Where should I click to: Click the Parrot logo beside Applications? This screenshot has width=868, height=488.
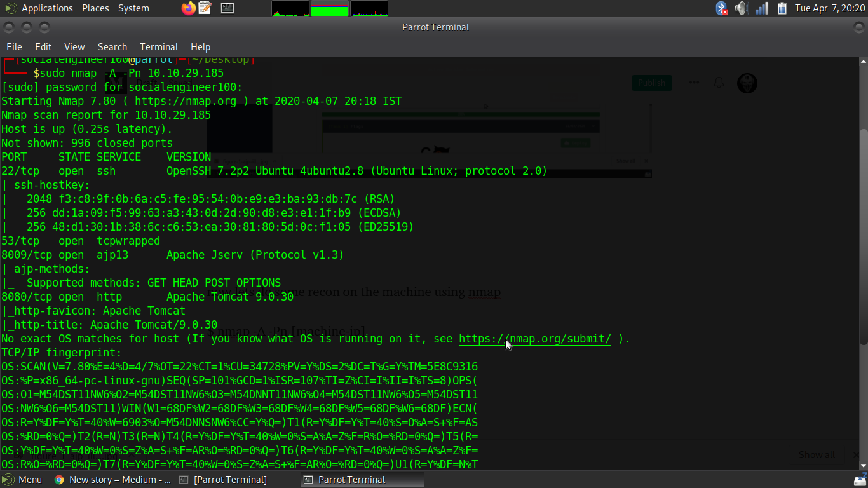(x=11, y=8)
